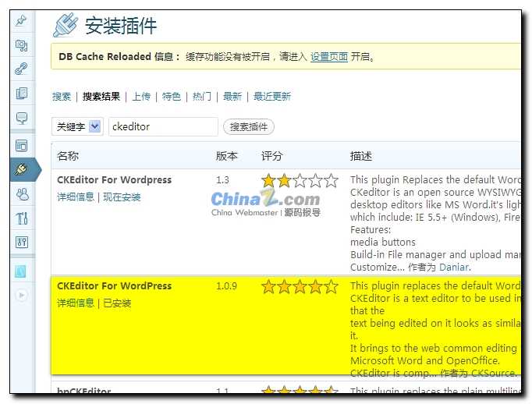Viewport: 532px width, 404px height.
Task: Select the active Plugins plug icon in sidebar
Action: [x=21, y=169]
